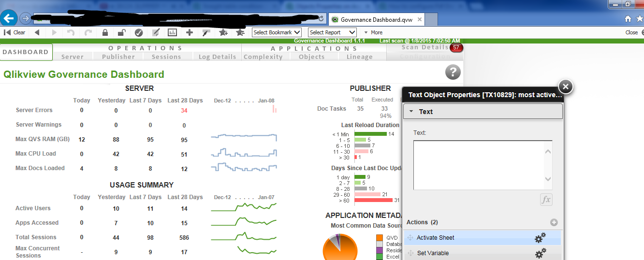This screenshot has width=644, height=260.
Task: Click the browser favorites star icon
Action: pyautogui.click(x=639, y=19)
